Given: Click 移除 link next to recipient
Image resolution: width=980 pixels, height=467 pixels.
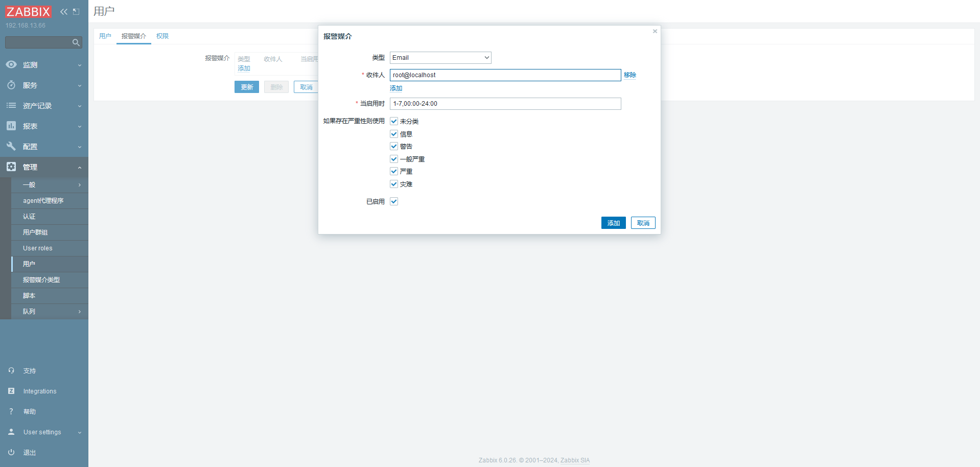Looking at the screenshot, I should [x=629, y=75].
